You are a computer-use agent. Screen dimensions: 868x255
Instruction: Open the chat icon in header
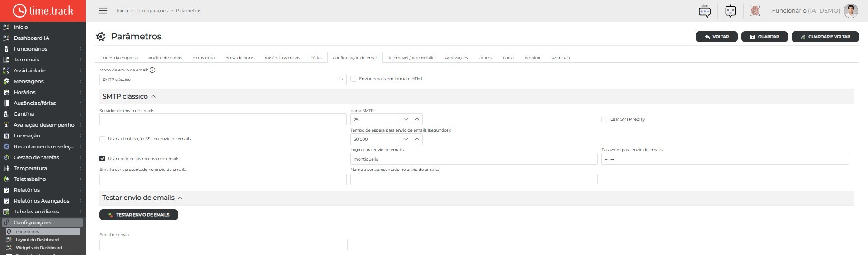(x=704, y=11)
